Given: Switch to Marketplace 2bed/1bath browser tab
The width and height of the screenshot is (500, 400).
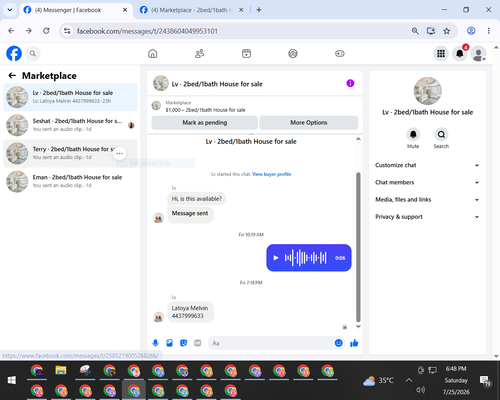Looking at the screenshot, I should point(192,10).
